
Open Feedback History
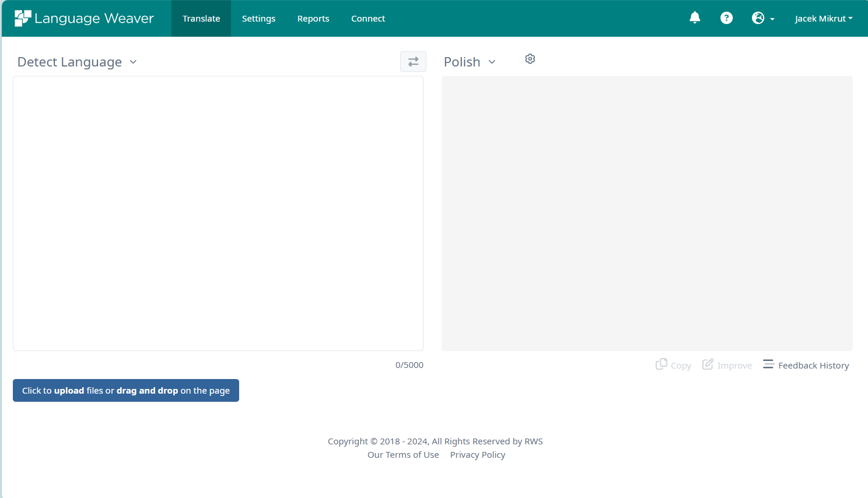click(806, 365)
